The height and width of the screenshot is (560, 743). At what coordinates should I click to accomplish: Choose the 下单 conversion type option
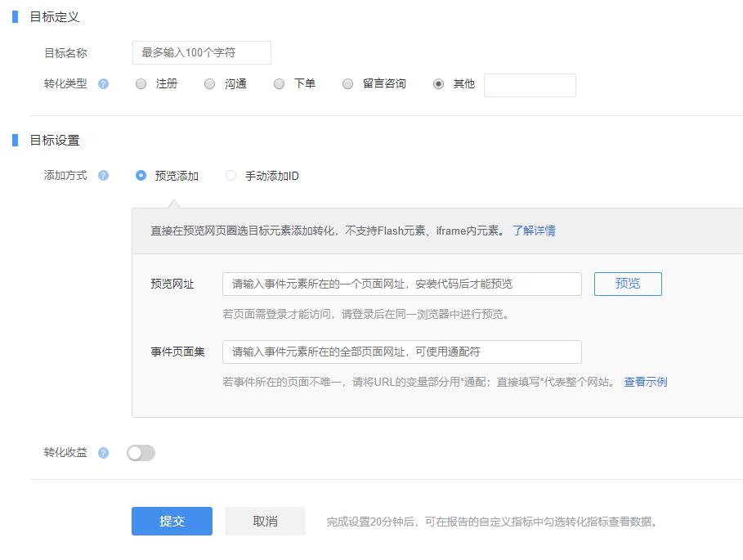point(279,84)
